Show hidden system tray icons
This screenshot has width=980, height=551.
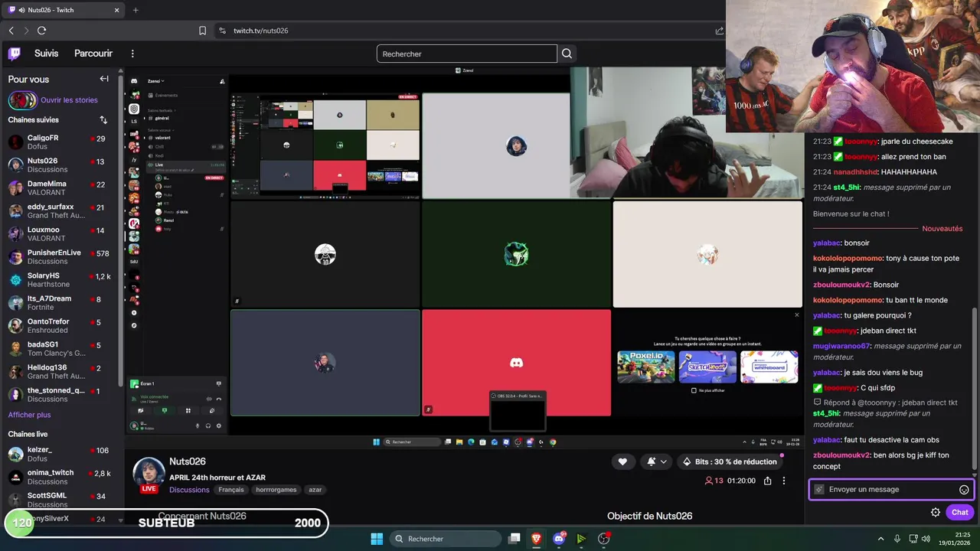coord(880,539)
